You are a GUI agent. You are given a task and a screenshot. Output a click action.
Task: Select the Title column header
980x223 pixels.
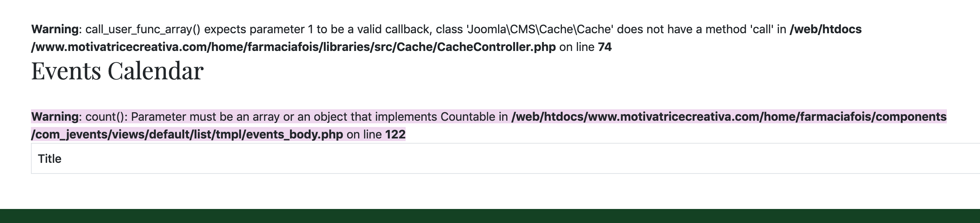point(49,159)
